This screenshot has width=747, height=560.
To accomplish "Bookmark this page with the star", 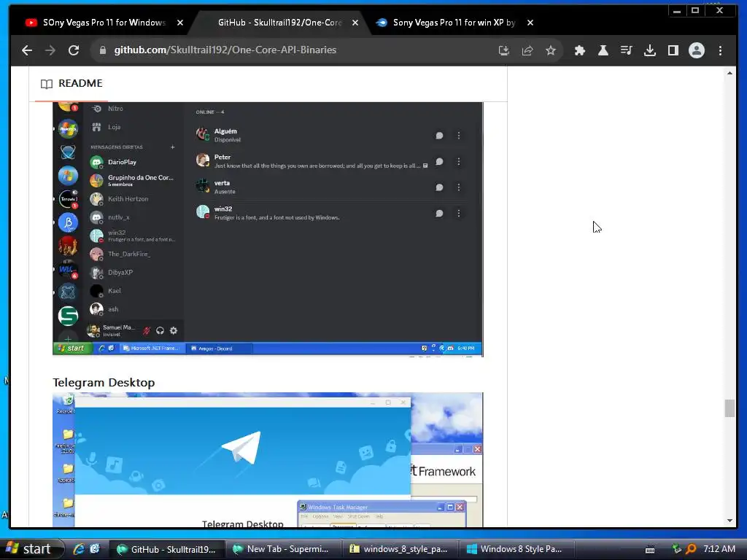I will pos(551,50).
